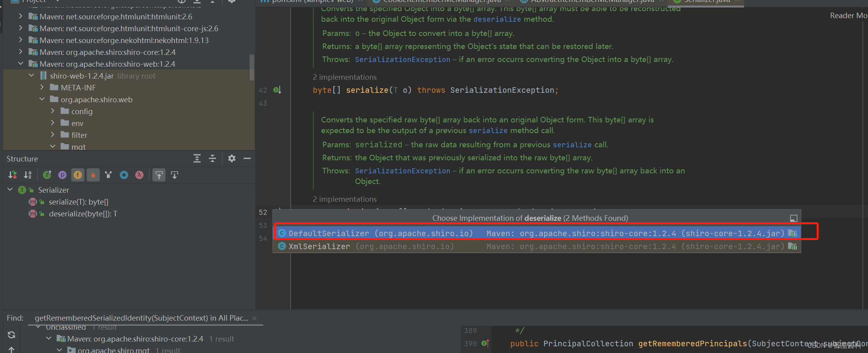Open serialize link in Params description

tap(572, 145)
